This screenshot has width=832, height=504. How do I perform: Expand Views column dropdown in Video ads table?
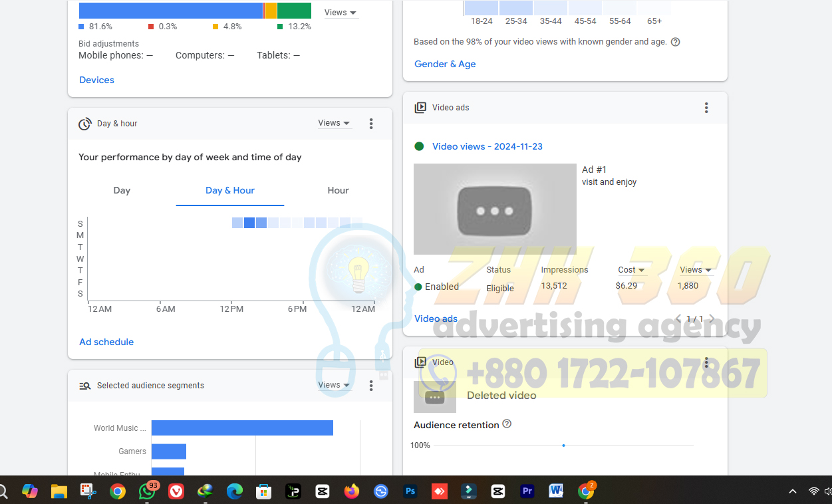[695, 270]
